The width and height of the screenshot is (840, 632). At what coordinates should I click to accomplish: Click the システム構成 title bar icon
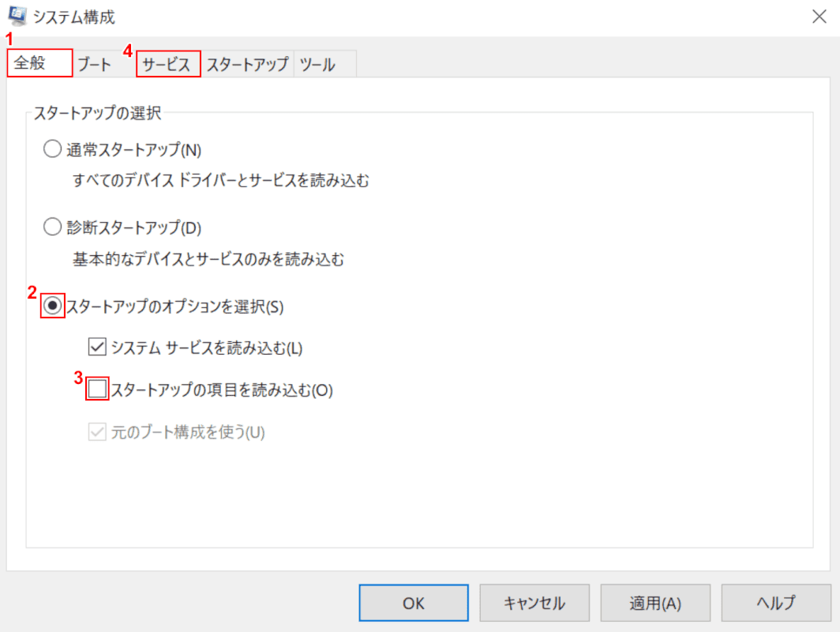(17, 16)
